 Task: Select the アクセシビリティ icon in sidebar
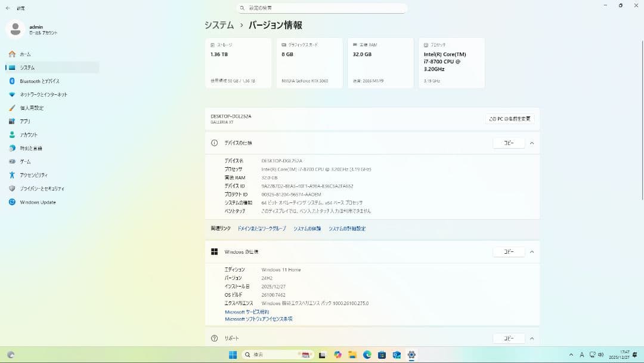coord(12,175)
